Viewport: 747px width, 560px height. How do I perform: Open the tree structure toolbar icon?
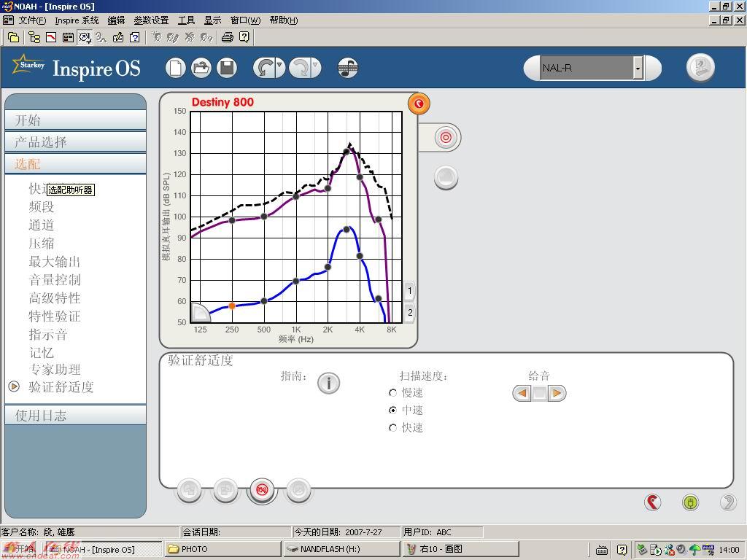click(x=34, y=37)
